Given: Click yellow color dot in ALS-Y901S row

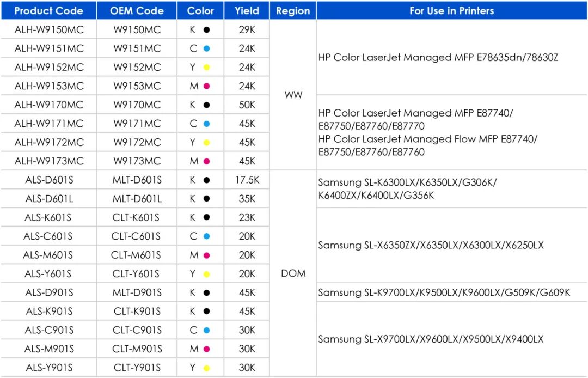Looking at the screenshot, I should tap(207, 368).
